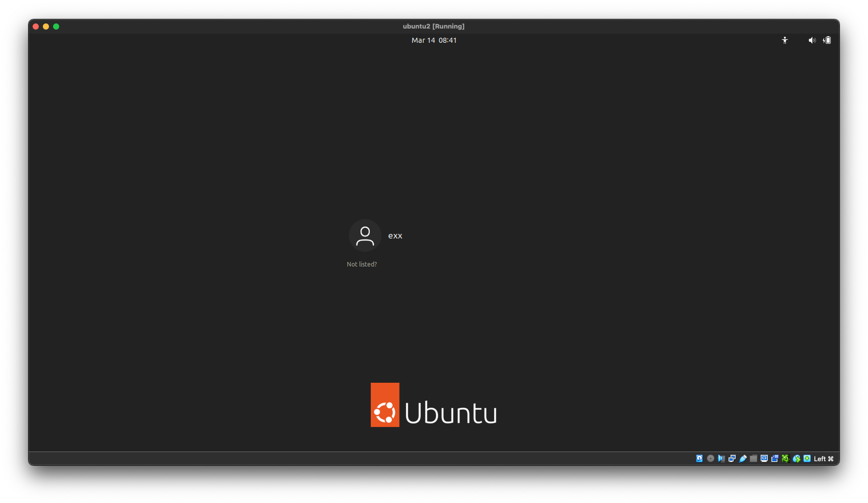Click the shared folders indicator
Image resolution: width=868 pixels, height=503 pixels.
[x=753, y=459]
